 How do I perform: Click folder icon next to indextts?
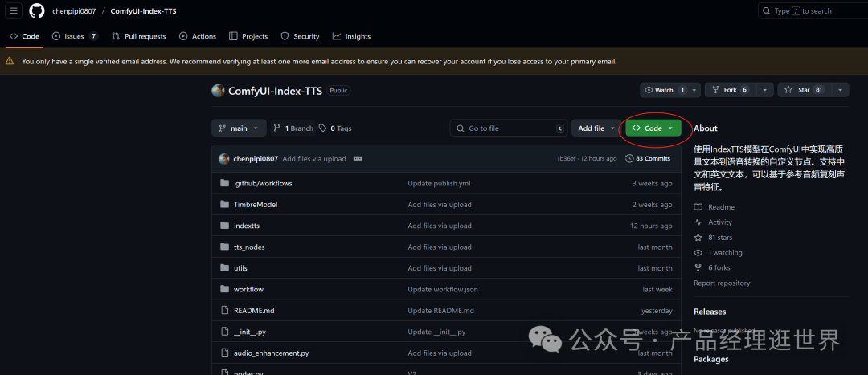224,226
